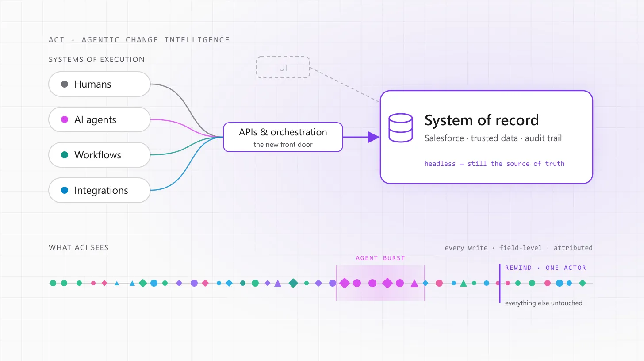
Task: Click the "AGENT BURST" label
Action: (380, 258)
